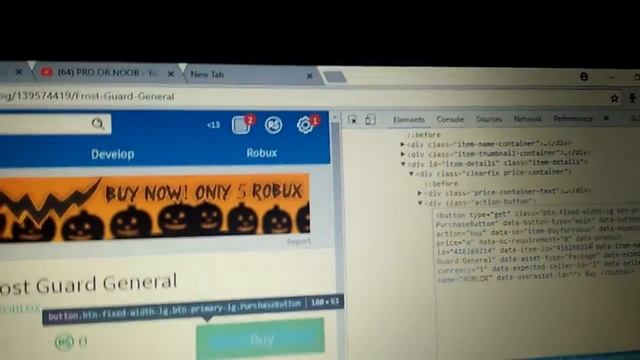Click the search magnifier icon
Image resolution: width=640 pixels, height=360 pixels.
click(x=98, y=123)
